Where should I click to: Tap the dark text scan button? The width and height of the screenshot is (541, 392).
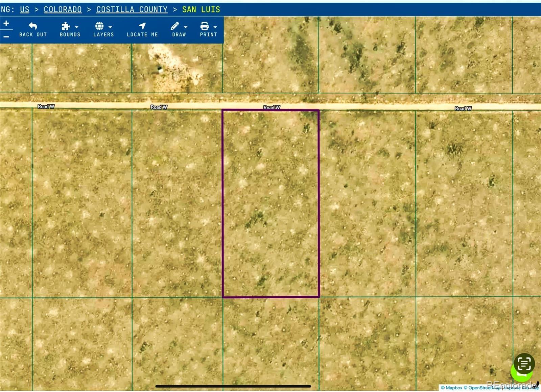[x=524, y=364]
